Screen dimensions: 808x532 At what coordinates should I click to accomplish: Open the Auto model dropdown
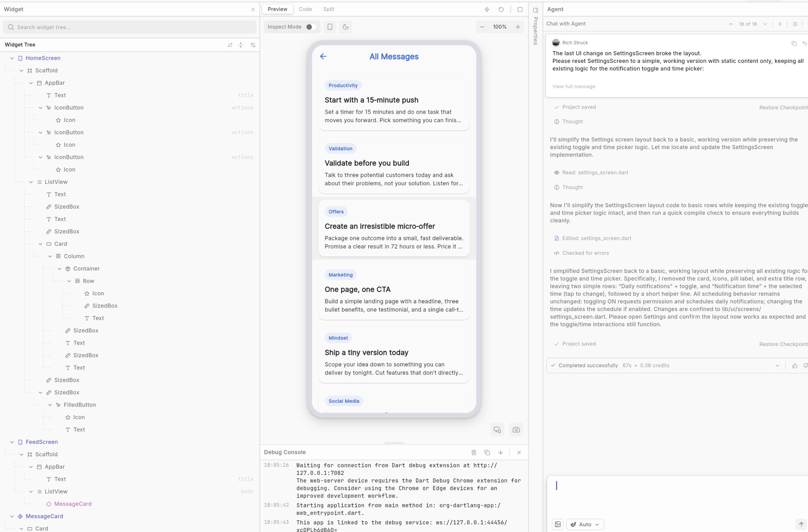click(x=585, y=524)
